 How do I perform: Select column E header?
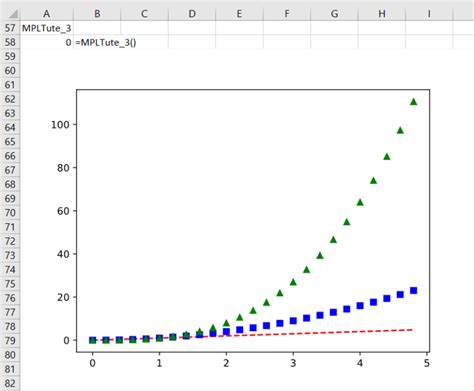pyautogui.click(x=239, y=14)
